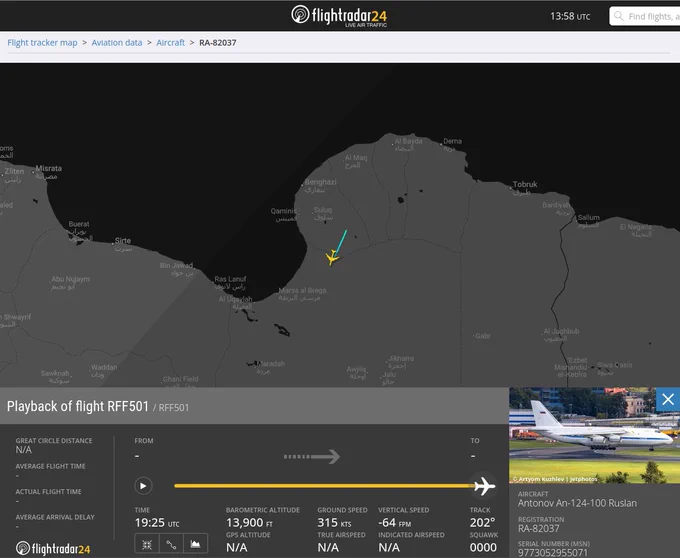This screenshot has width=680, height=558.
Task: Open the altitude graph chart icon
Action: click(x=196, y=545)
